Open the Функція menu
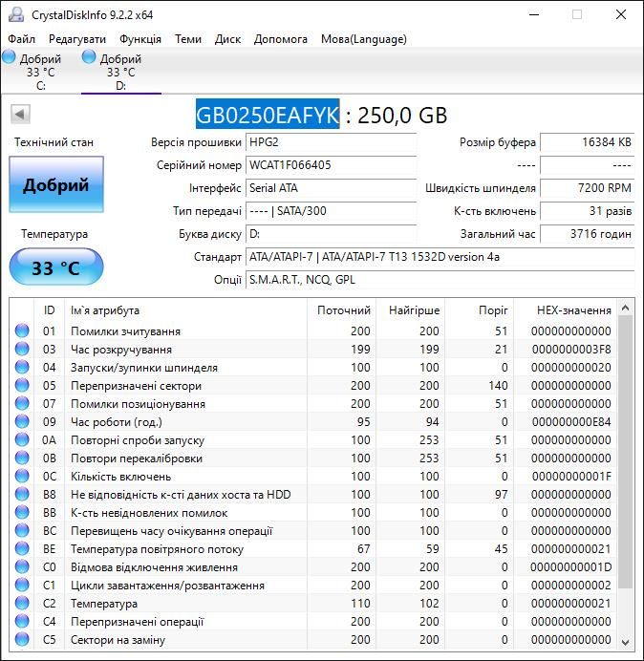 (140, 39)
